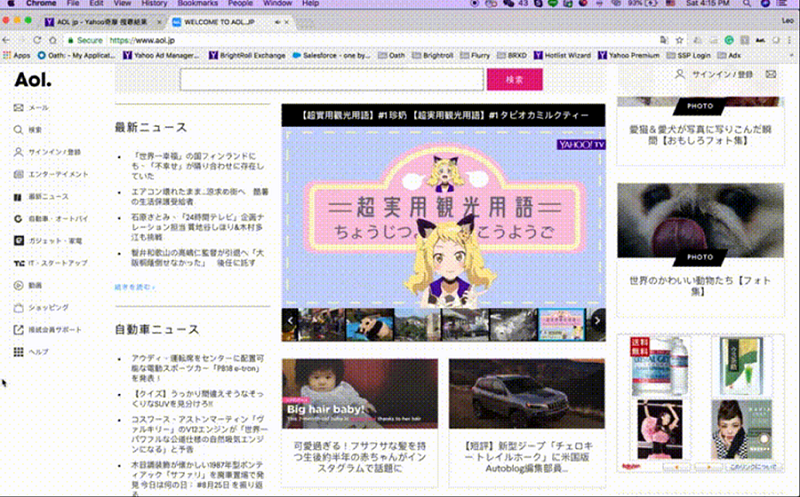Viewport: 800px width, 497px height.
Task: Open the SSP Login bookmarks folder
Action: [688, 55]
